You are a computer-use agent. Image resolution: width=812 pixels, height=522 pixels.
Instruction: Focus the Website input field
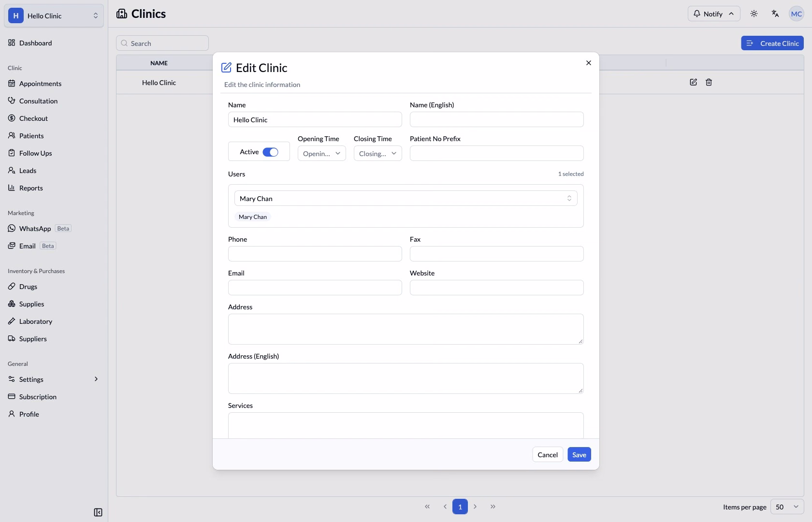click(x=497, y=288)
